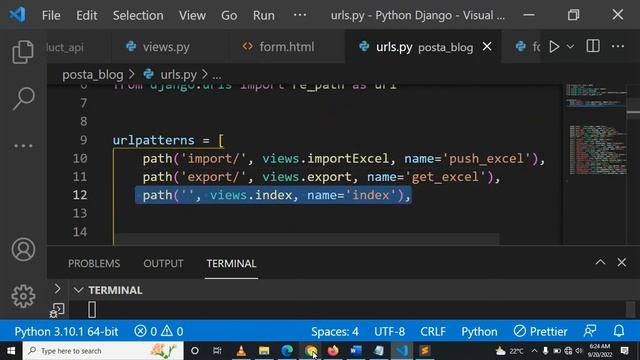Open the Manage gear icon
Image resolution: width=640 pixels, height=360 pixels.
click(x=23, y=296)
